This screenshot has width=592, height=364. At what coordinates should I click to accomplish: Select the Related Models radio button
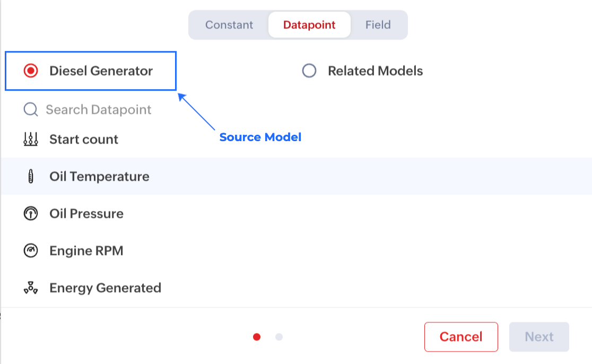click(309, 71)
